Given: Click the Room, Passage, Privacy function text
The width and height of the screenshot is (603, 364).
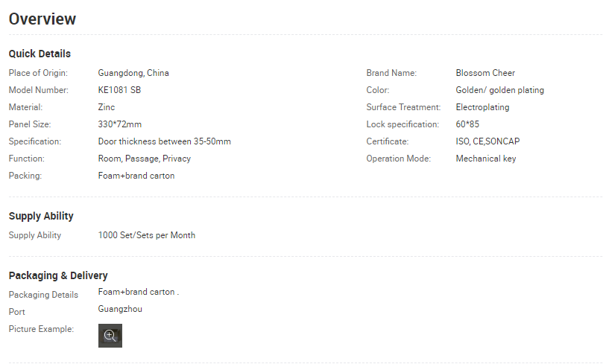Looking at the screenshot, I should point(145,159).
